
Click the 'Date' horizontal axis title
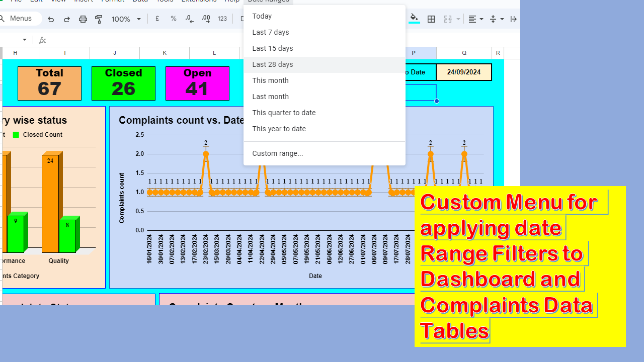(315, 276)
